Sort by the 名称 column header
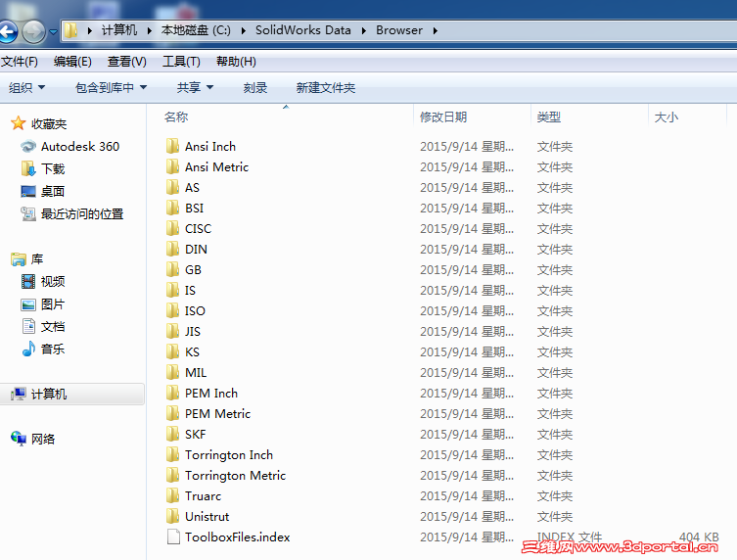 click(x=176, y=117)
